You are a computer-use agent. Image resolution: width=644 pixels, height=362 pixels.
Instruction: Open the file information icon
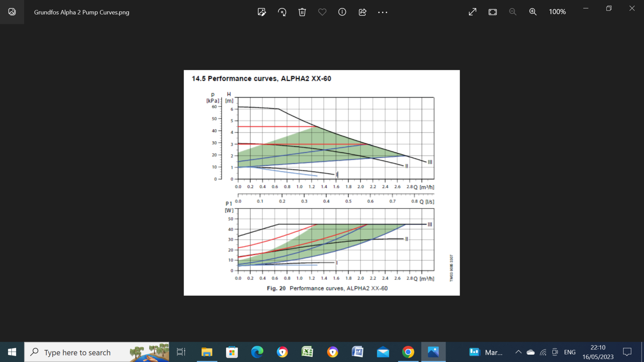tap(342, 12)
